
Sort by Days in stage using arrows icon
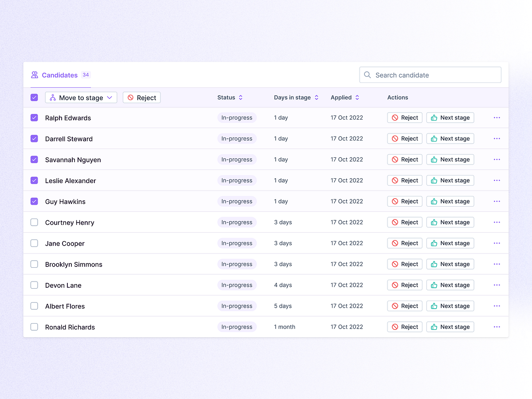pyautogui.click(x=317, y=98)
